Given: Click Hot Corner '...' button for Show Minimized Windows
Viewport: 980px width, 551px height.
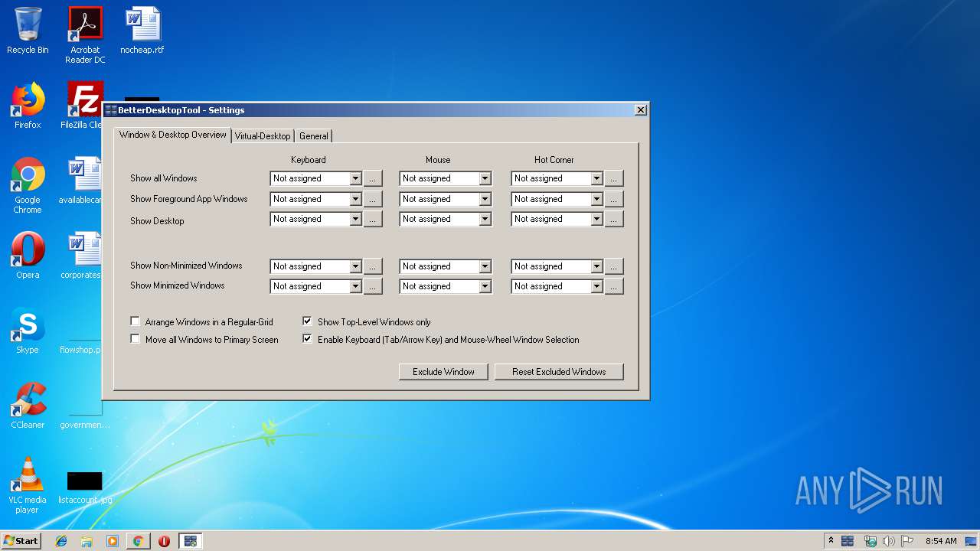Looking at the screenshot, I should coord(614,286).
